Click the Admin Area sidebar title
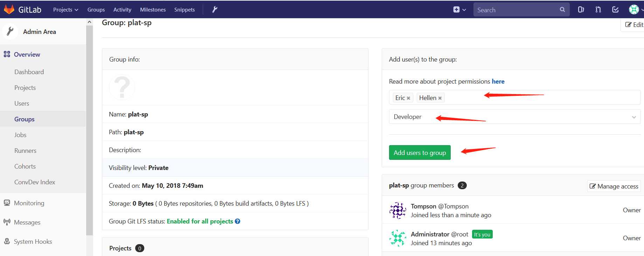The image size is (644, 256). point(40,31)
